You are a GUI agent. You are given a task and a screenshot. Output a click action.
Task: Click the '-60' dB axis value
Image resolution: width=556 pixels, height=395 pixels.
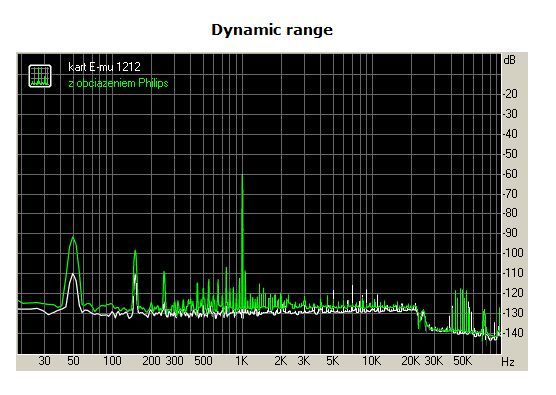tap(510, 174)
